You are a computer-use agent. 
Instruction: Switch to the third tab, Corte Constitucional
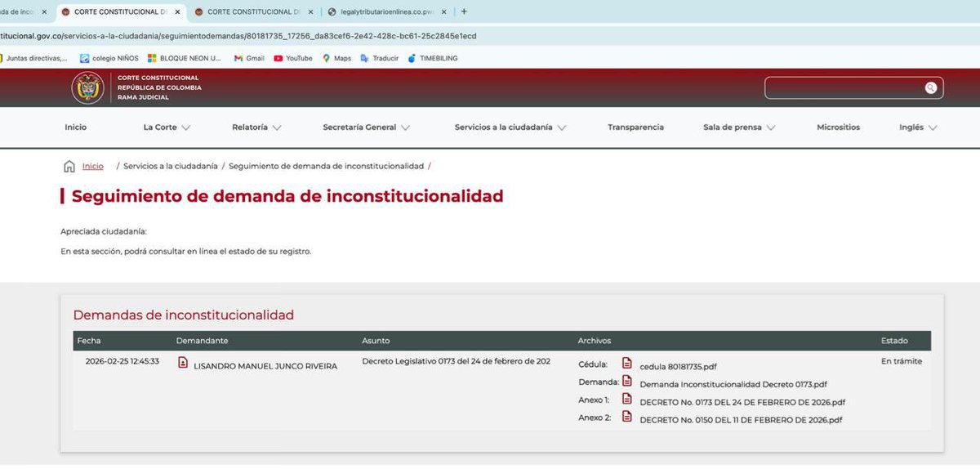pyautogui.click(x=253, y=12)
